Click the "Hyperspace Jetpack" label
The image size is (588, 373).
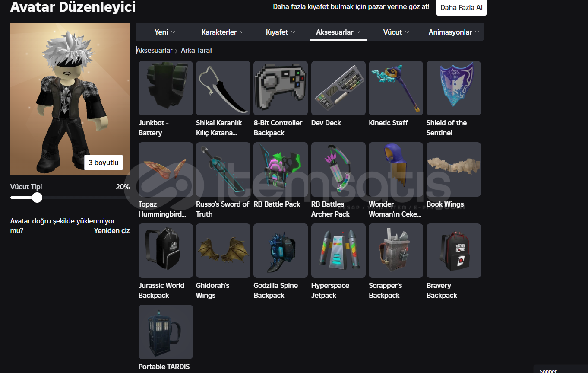point(330,290)
